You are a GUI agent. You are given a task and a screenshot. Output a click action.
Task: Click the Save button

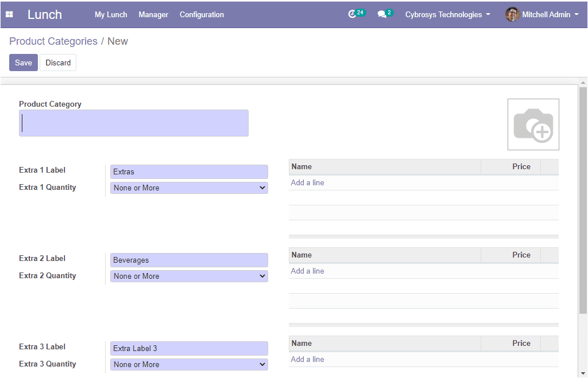coord(24,63)
